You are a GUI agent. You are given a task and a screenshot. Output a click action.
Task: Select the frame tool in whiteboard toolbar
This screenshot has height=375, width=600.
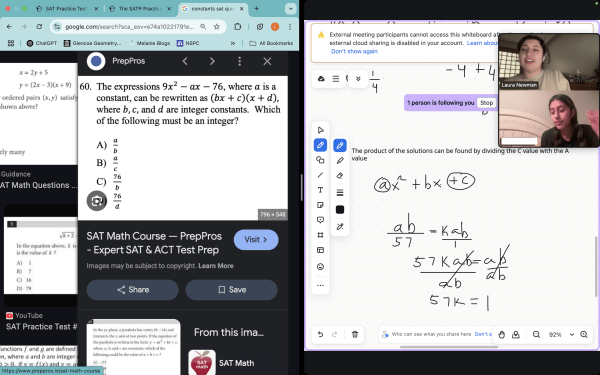tap(320, 235)
